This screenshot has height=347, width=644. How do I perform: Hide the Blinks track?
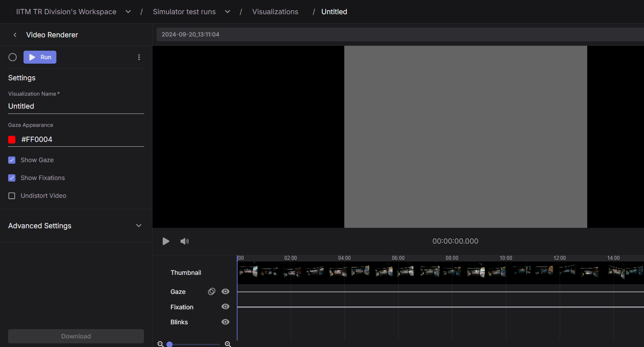point(225,322)
